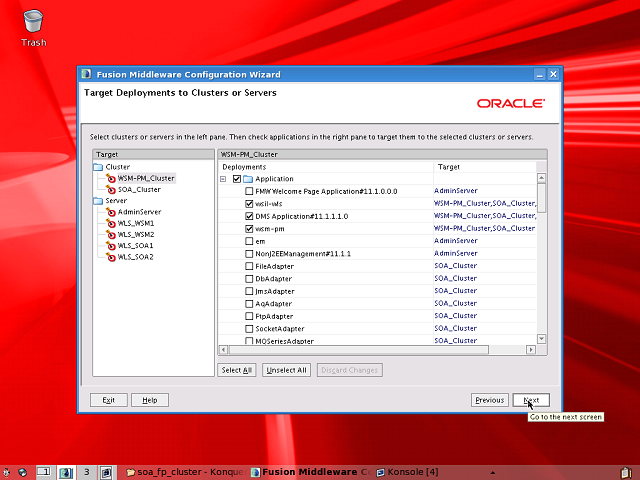Select WSM-PM_Cluster in the Target tree
This screenshot has height=480, width=640.
pos(146,178)
